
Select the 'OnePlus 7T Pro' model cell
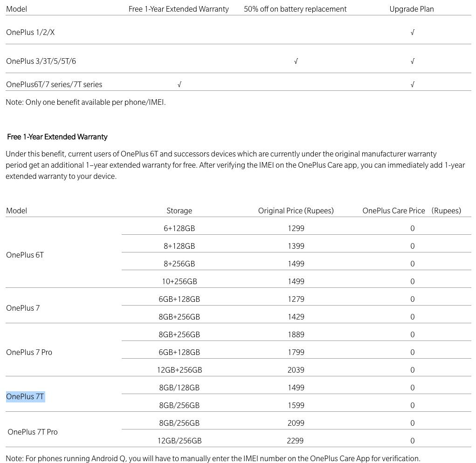33,432
